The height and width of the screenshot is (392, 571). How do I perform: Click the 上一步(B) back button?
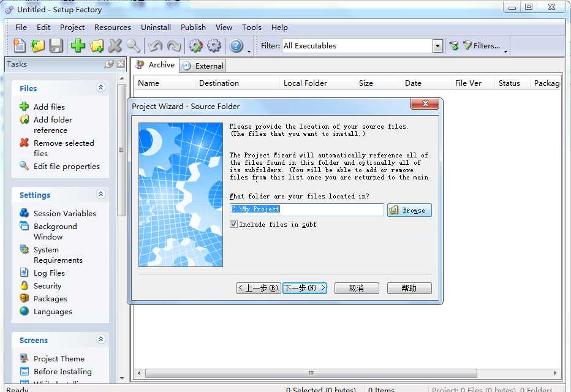tap(259, 288)
